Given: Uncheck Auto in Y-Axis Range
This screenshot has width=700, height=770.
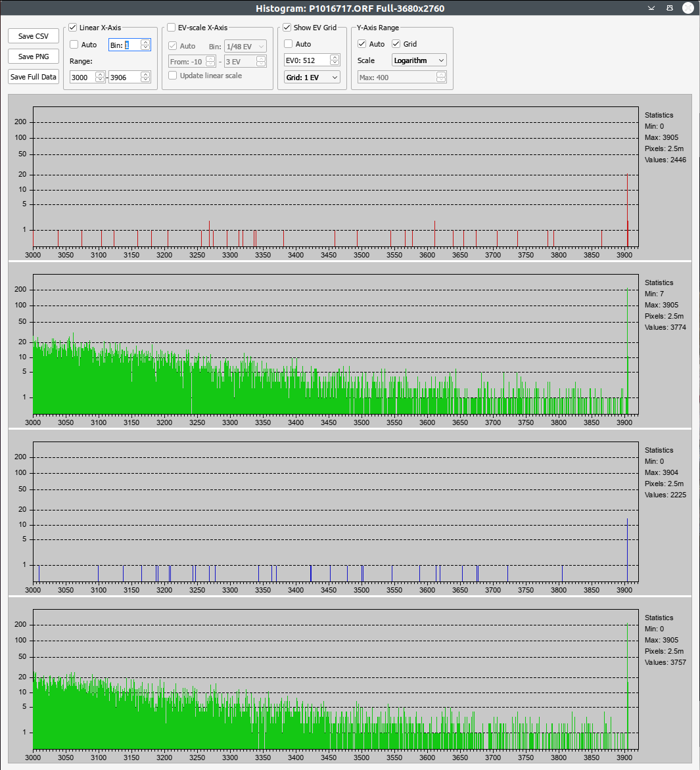Looking at the screenshot, I should pyautogui.click(x=362, y=44).
